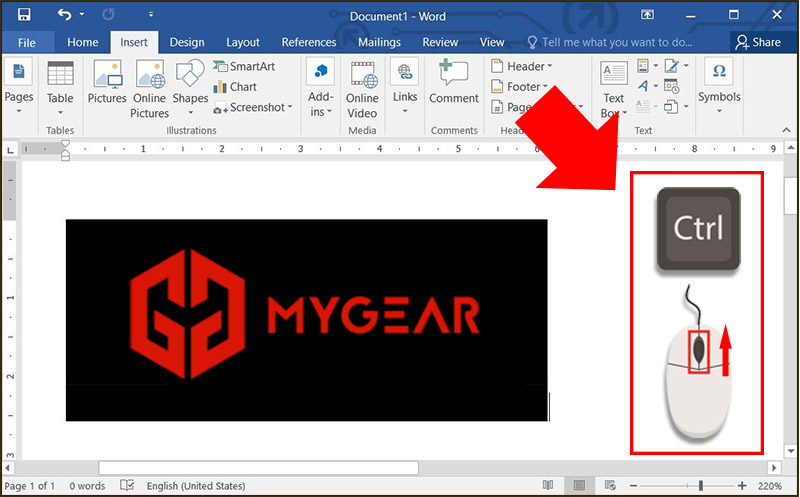Click the Redo (repeat) icon

108,15
